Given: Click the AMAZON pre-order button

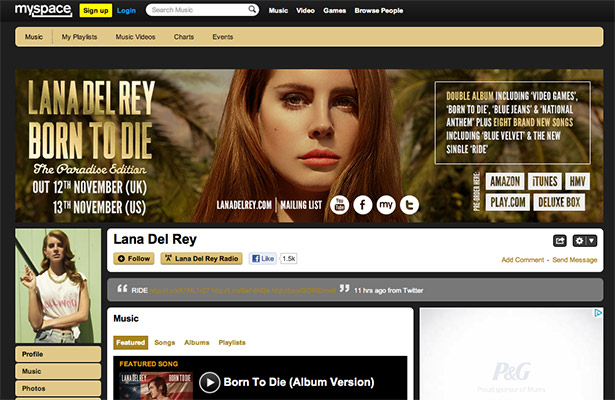Looking at the screenshot, I should (x=505, y=182).
